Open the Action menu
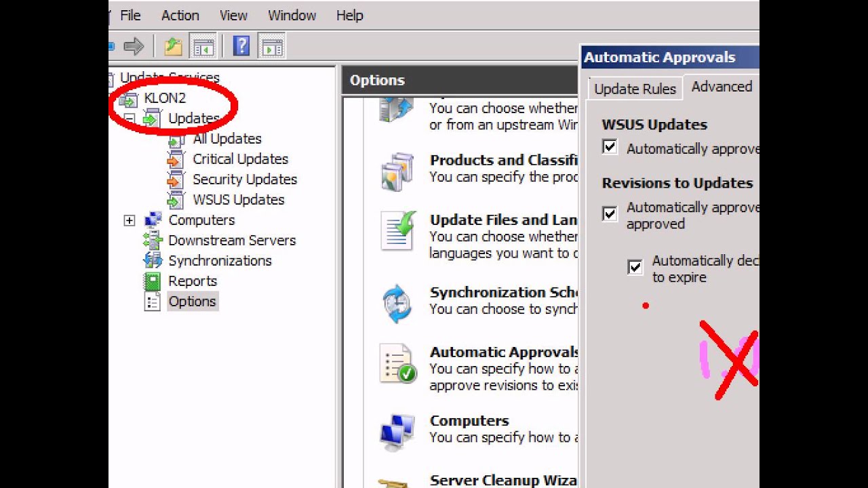This screenshot has width=868, height=488. click(180, 15)
